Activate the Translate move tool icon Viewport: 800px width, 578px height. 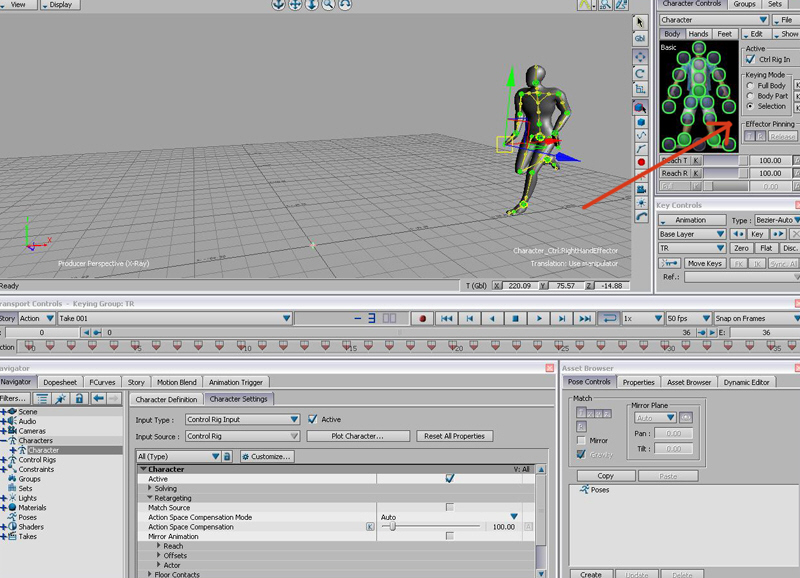point(641,57)
